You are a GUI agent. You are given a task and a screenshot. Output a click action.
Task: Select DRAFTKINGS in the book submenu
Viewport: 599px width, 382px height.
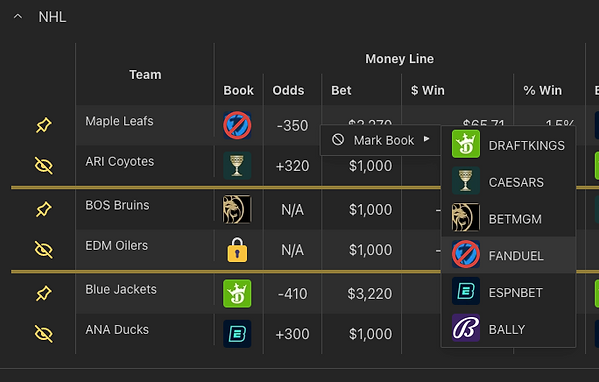(508, 145)
